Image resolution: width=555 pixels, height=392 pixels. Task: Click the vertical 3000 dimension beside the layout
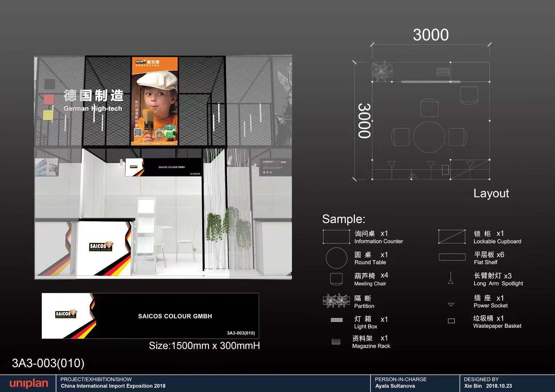[364, 121]
